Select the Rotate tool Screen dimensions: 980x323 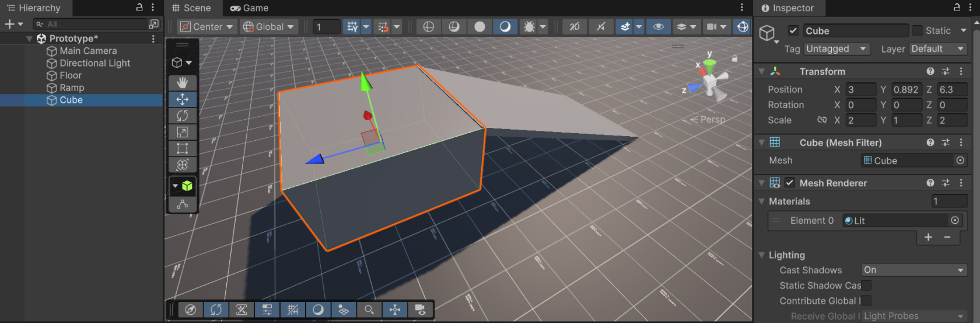point(183,116)
